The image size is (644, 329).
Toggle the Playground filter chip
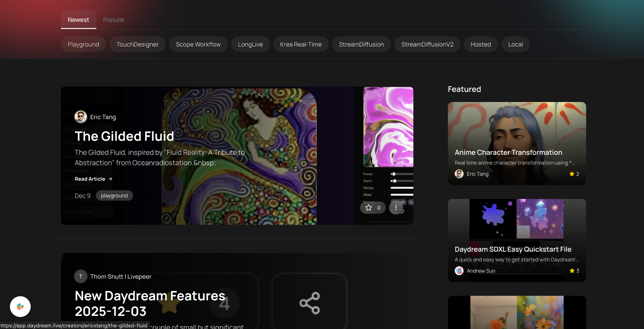83,44
